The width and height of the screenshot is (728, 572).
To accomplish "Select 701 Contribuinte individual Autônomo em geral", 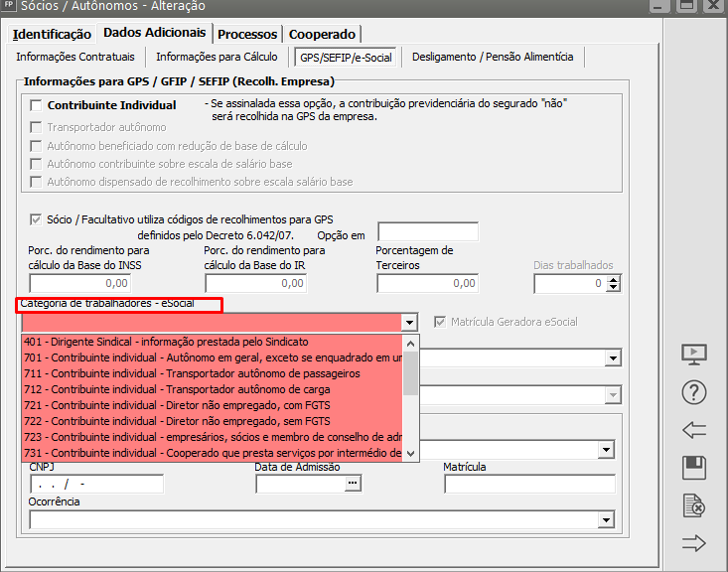I will pos(212,357).
